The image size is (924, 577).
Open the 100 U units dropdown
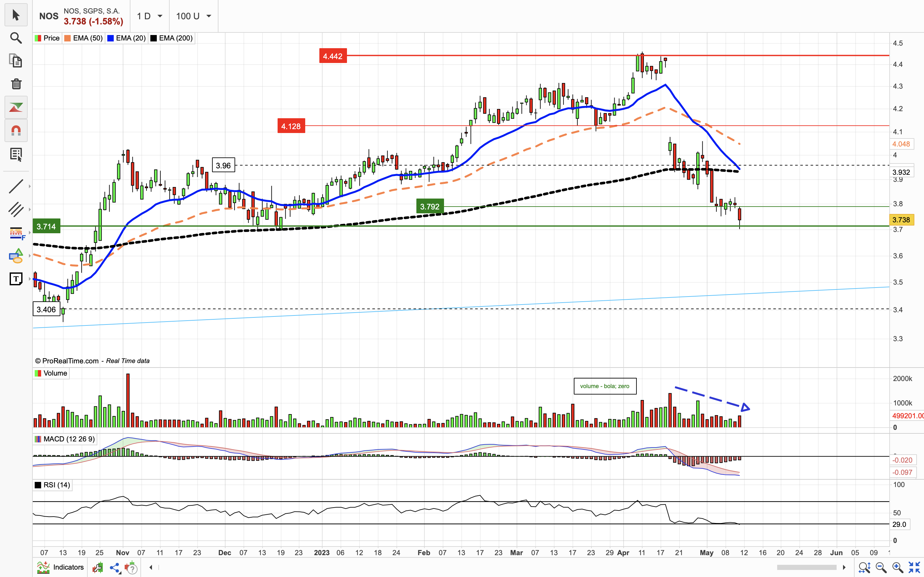(x=193, y=16)
